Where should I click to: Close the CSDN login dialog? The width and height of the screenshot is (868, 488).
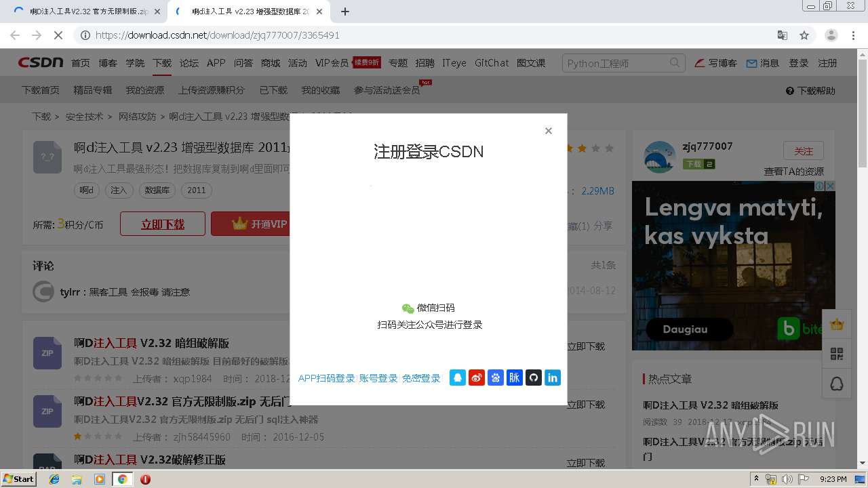(x=548, y=131)
